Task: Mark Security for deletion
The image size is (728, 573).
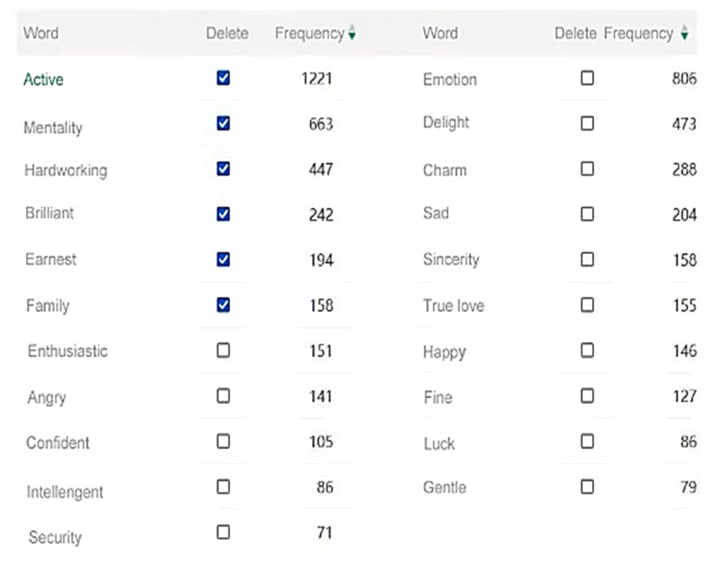Action: pyautogui.click(x=223, y=532)
